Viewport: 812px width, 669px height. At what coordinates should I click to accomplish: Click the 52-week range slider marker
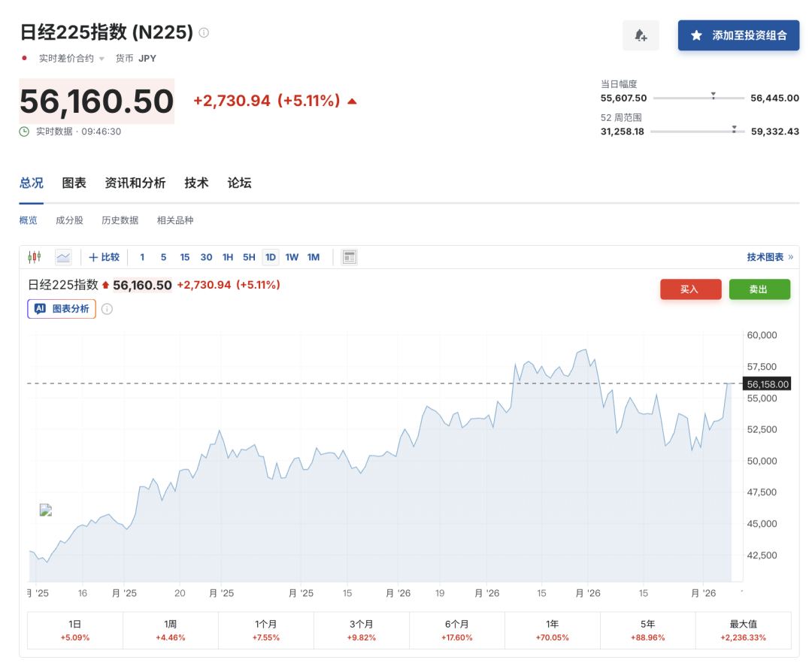734,129
